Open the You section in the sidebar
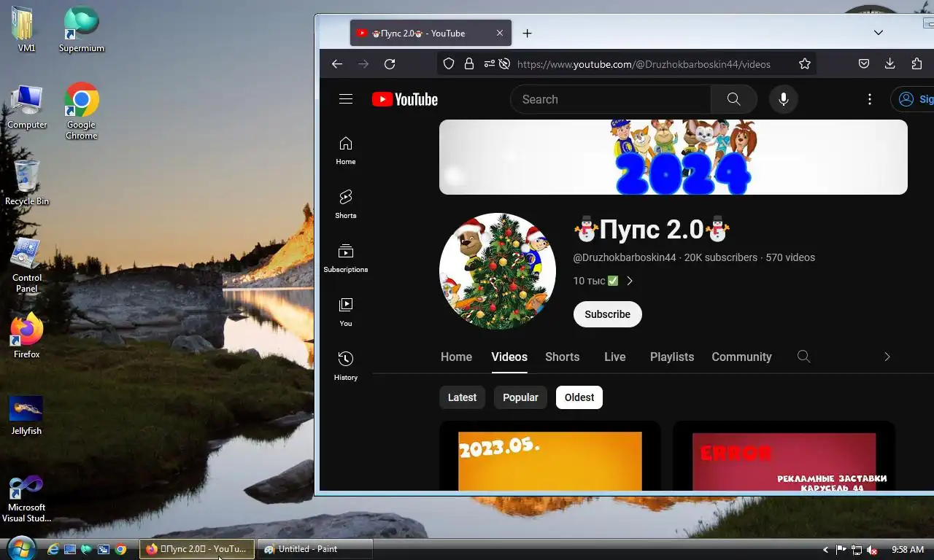 click(346, 313)
